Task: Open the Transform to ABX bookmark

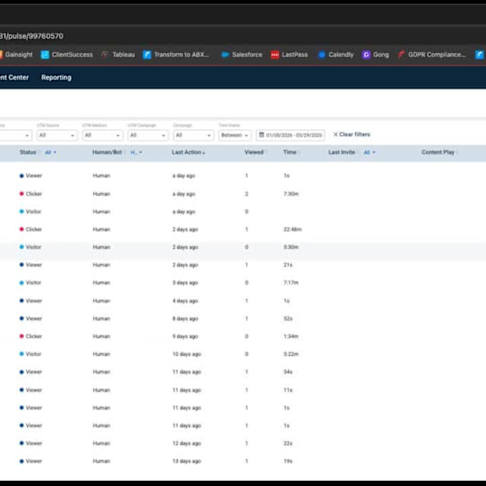Action: pyautogui.click(x=176, y=55)
